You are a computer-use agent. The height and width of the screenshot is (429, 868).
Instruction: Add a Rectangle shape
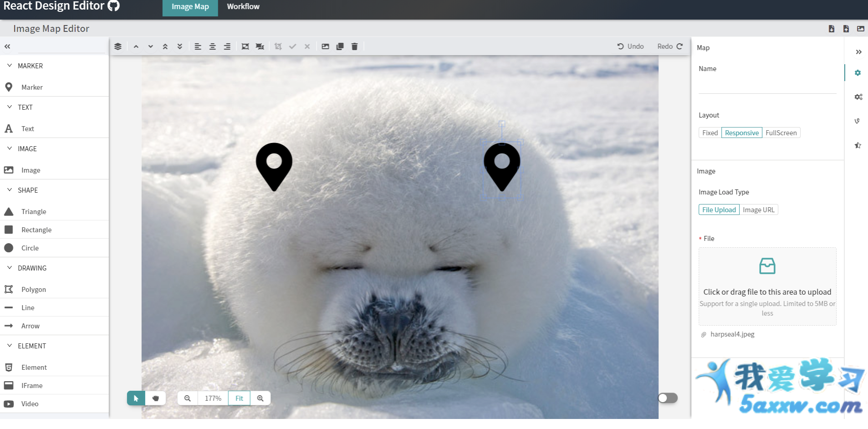(x=54, y=230)
